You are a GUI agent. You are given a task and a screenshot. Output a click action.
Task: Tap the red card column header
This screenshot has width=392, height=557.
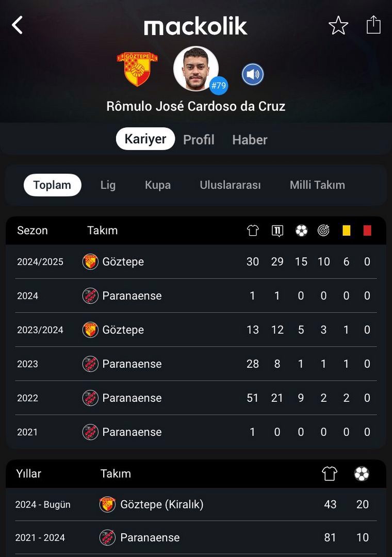(x=367, y=231)
